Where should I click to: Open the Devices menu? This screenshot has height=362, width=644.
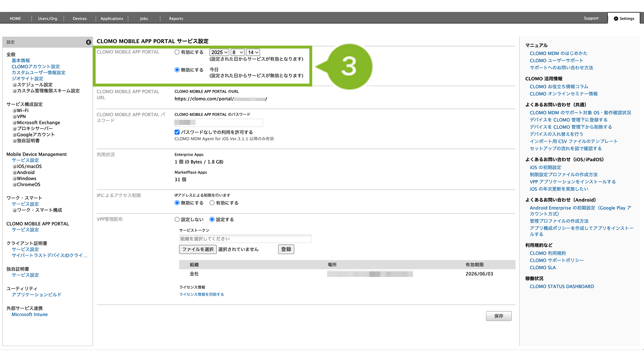coord(80,18)
